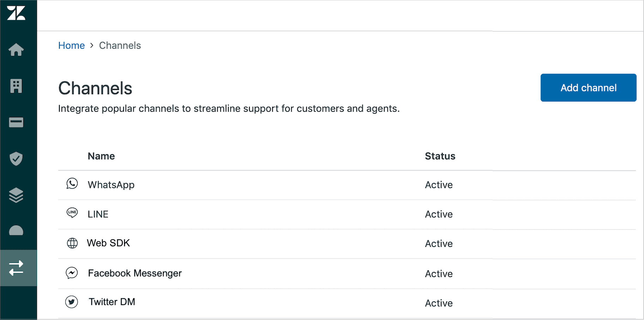This screenshot has width=644, height=320.
Task: Click Active status for Facebook Messenger
Action: (x=439, y=274)
